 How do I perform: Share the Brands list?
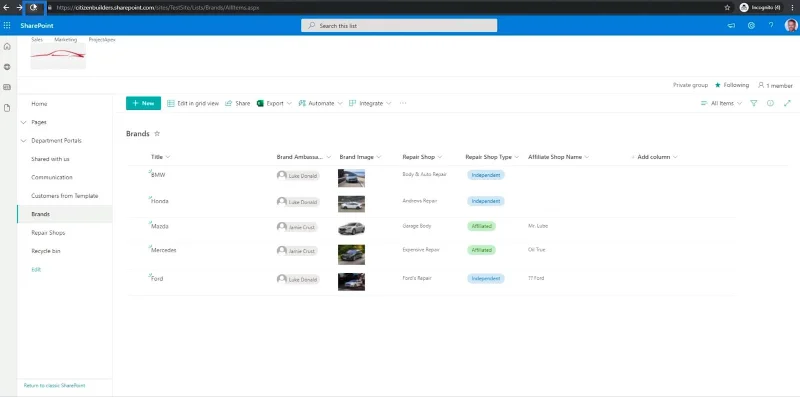point(238,103)
